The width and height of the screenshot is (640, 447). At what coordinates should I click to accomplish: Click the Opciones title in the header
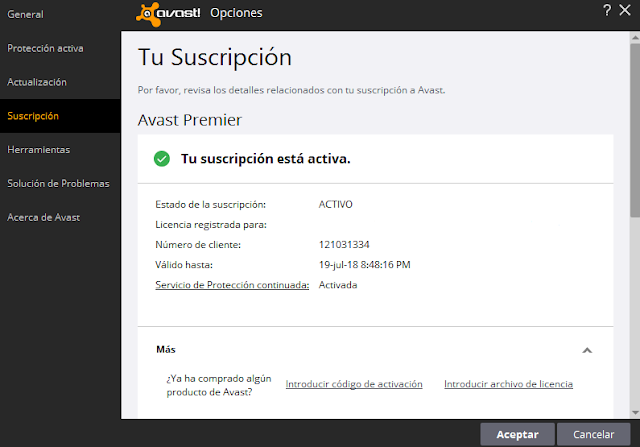click(x=236, y=13)
